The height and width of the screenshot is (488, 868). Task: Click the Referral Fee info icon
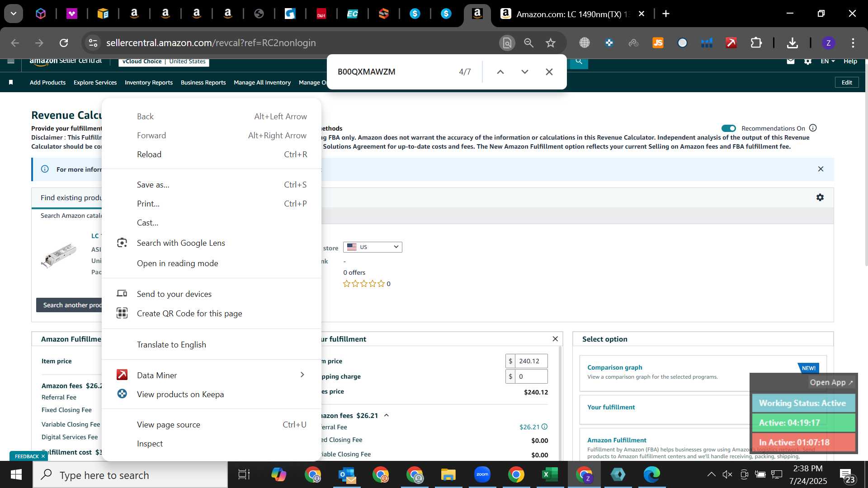tap(544, 427)
